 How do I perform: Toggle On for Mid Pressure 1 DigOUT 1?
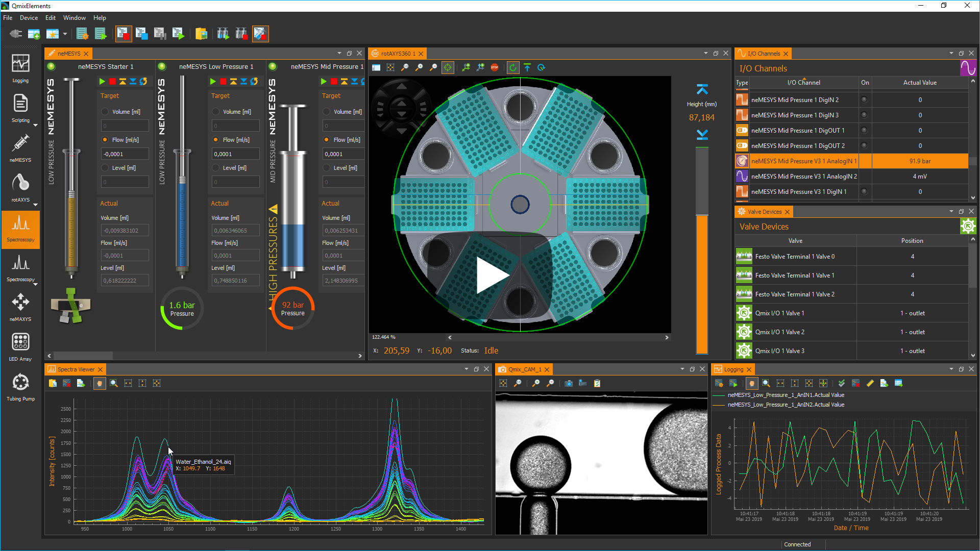pyautogui.click(x=864, y=131)
